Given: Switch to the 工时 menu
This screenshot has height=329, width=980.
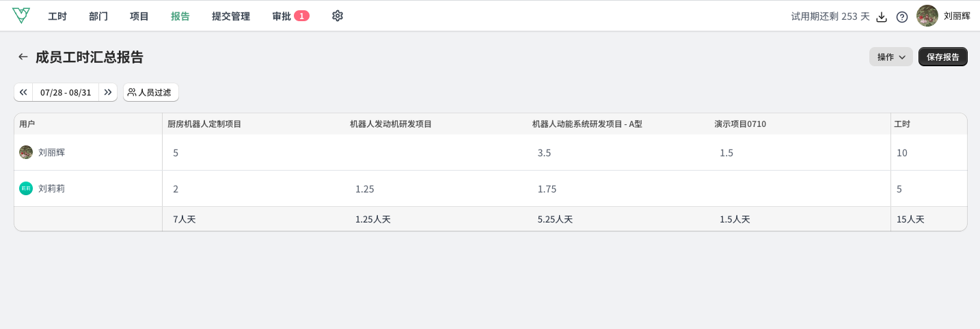Looking at the screenshot, I should 57,16.
